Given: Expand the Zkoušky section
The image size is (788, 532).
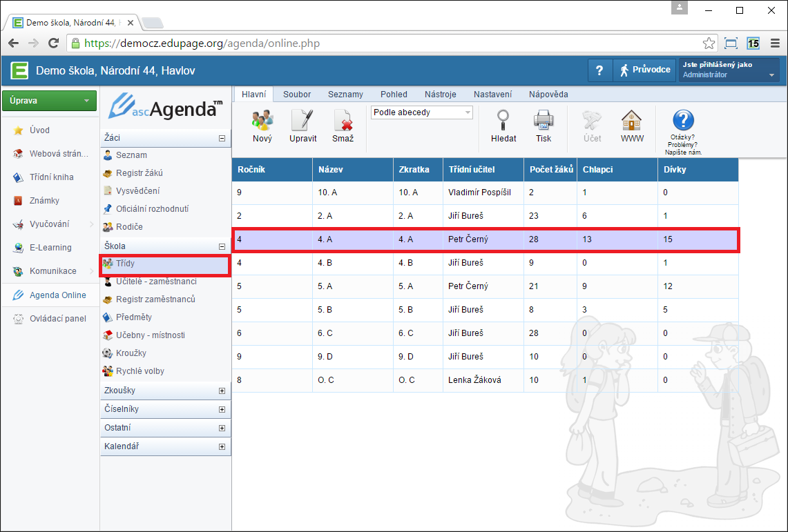Looking at the screenshot, I should click(222, 391).
